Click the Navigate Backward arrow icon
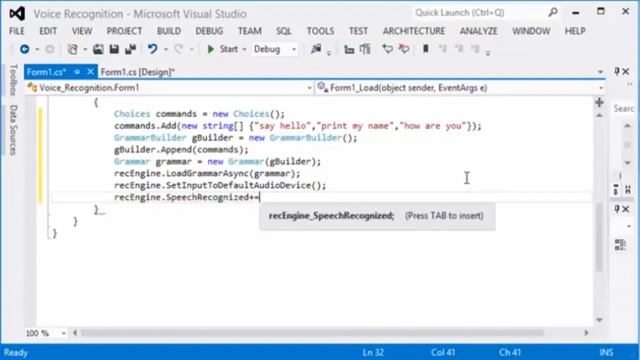The image size is (640, 360). pyautogui.click(x=24, y=49)
